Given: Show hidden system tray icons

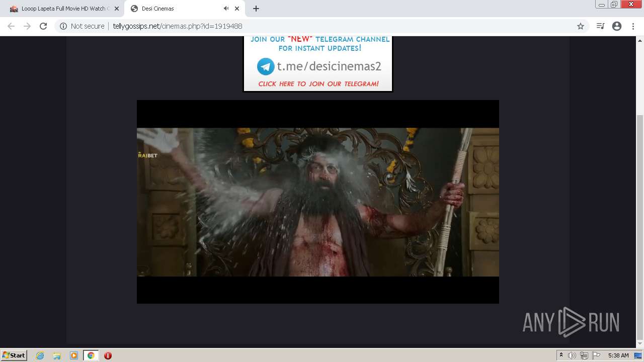Looking at the screenshot, I should pos(561,355).
